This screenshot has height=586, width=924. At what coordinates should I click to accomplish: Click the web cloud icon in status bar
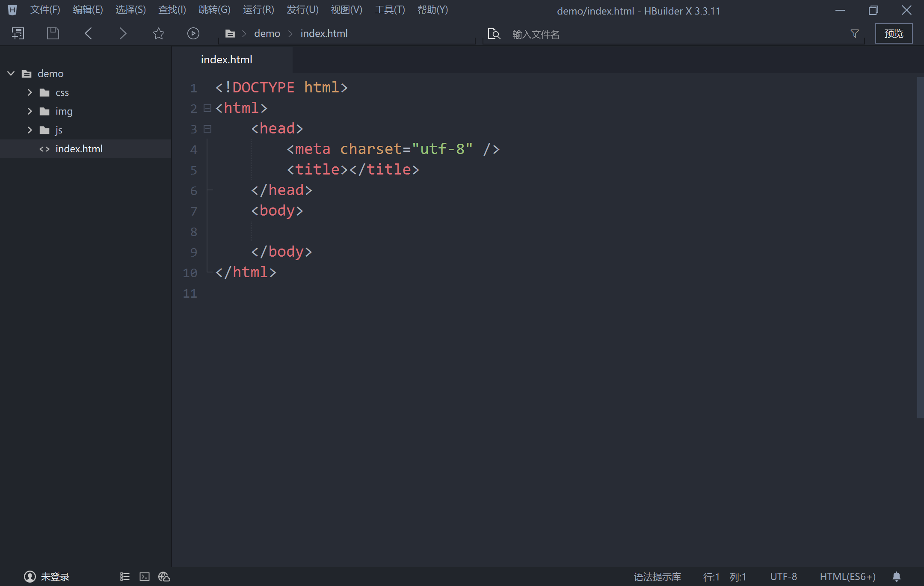(x=164, y=577)
